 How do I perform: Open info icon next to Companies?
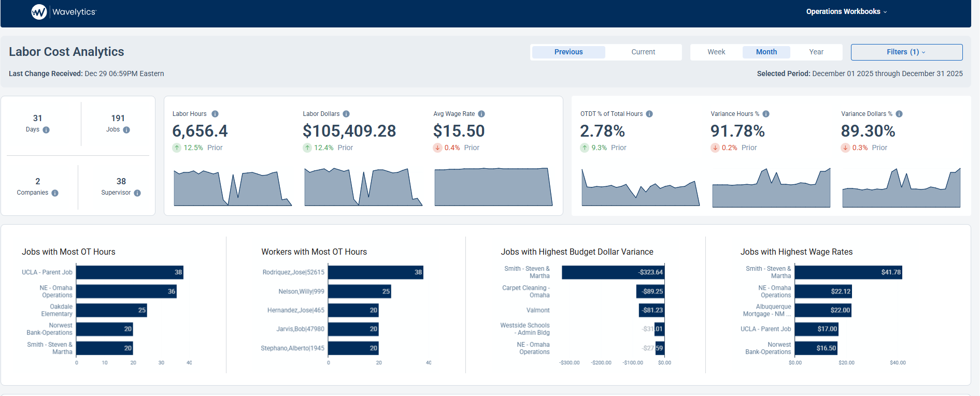click(55, 193)
